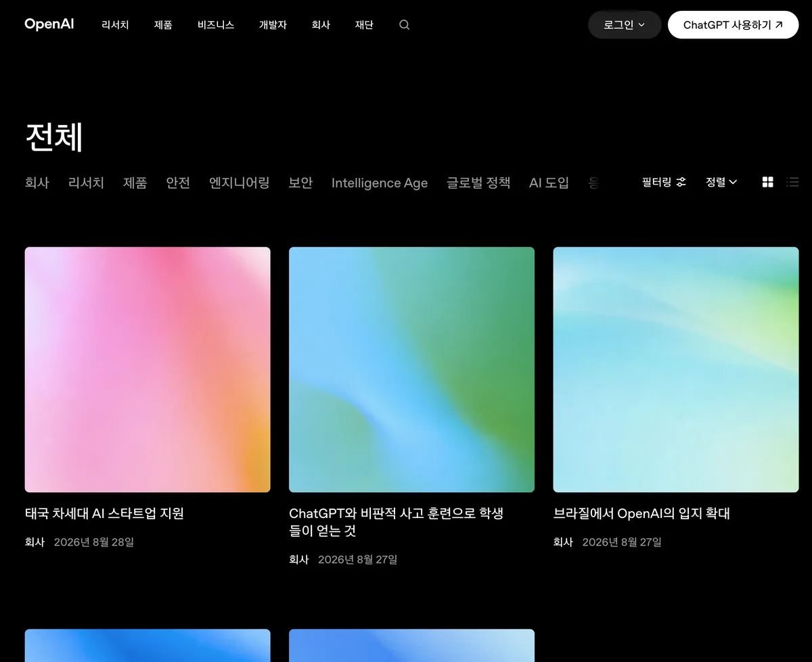Select the 엔지니어링 category tab
Screen dimensions: 812x662
[x=240, y=183]
